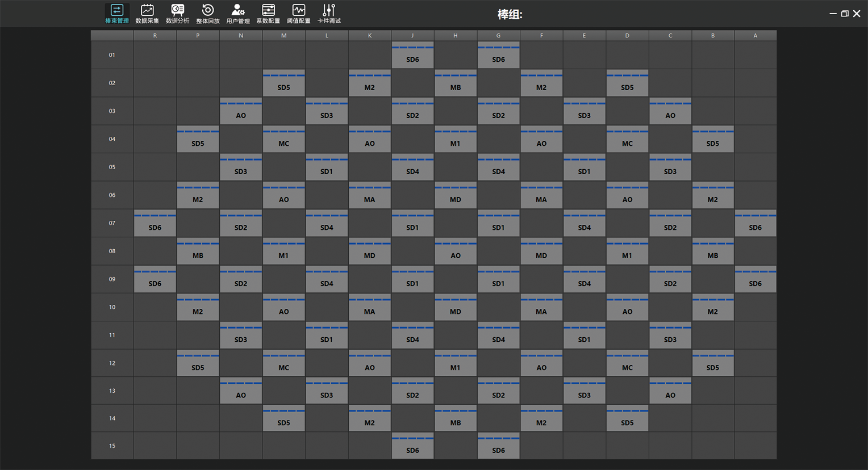Select the SD6 cell in row 15 column G
The height and width of the screenshot is (470, 868).
click(x=498, y=446)
